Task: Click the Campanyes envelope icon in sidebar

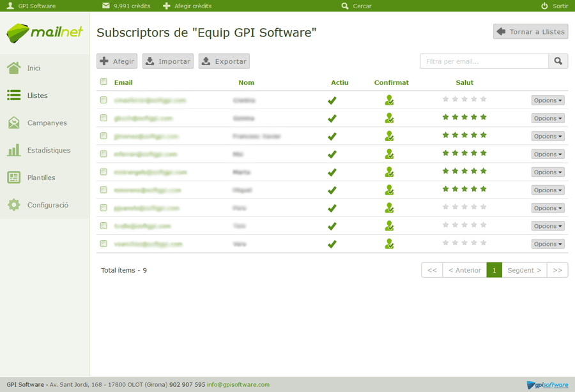Action: tap(13, 123)
